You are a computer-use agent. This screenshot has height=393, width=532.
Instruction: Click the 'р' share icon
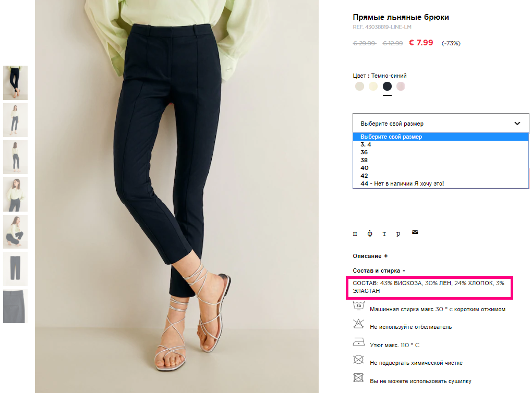[398, 234]
